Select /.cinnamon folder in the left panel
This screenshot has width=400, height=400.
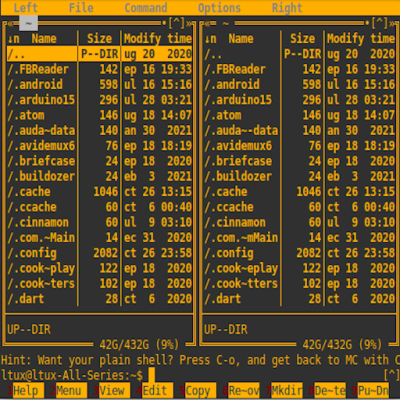99,223
